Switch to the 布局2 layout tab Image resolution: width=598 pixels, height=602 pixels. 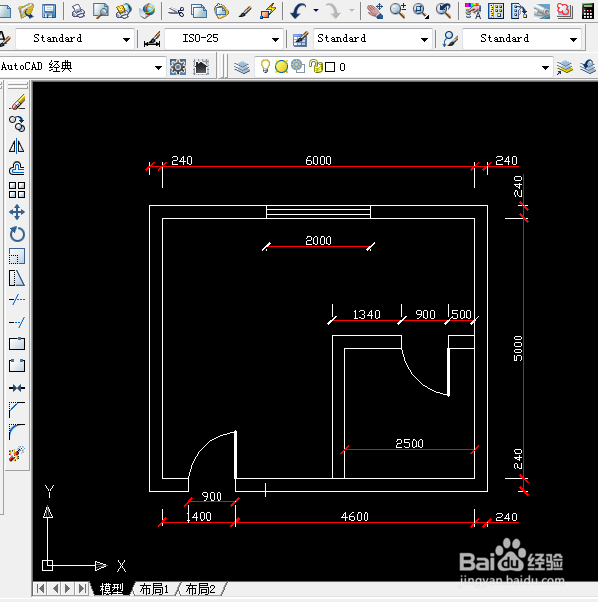coord(200,589)
